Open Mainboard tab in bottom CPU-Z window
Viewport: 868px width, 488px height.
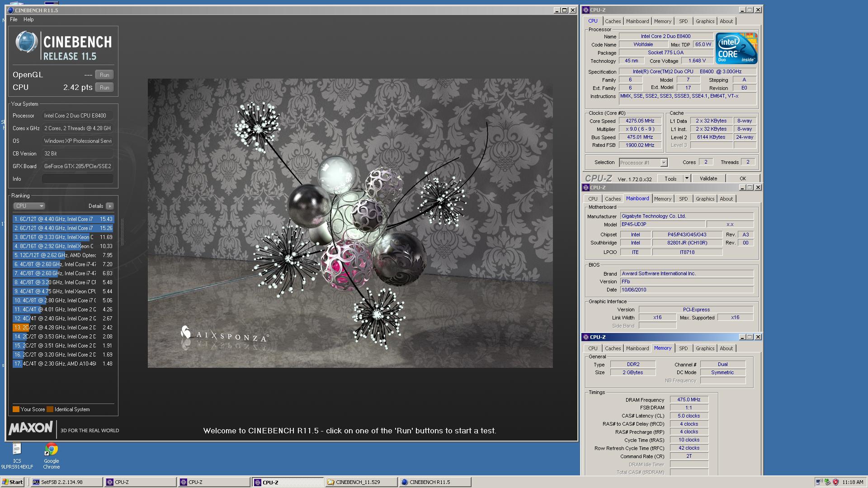coord(637,348)
